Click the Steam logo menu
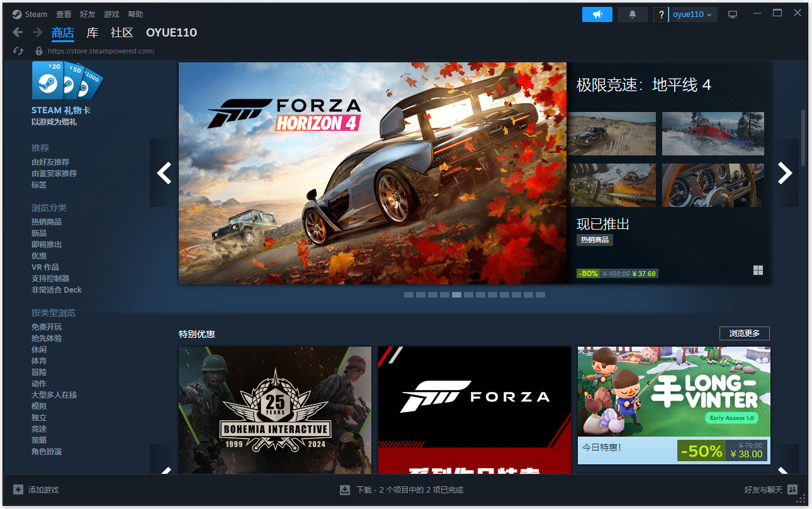The height and width of the screenshot is (509, 812). click(x=29, y=13)
